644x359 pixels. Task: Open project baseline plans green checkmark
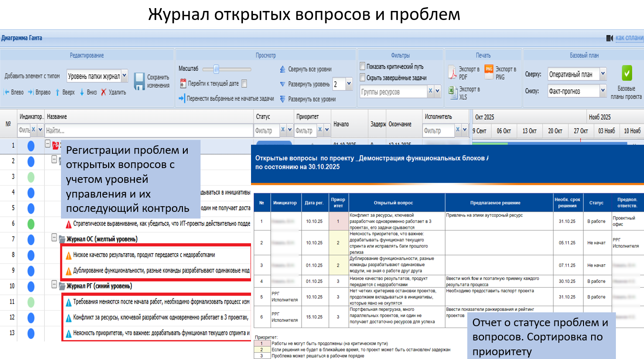[626, 73]
